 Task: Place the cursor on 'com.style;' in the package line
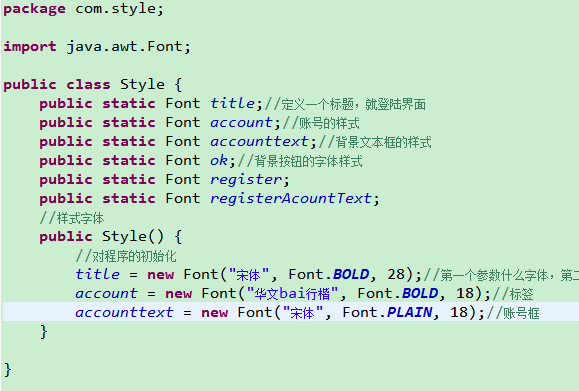coord(119,9)
